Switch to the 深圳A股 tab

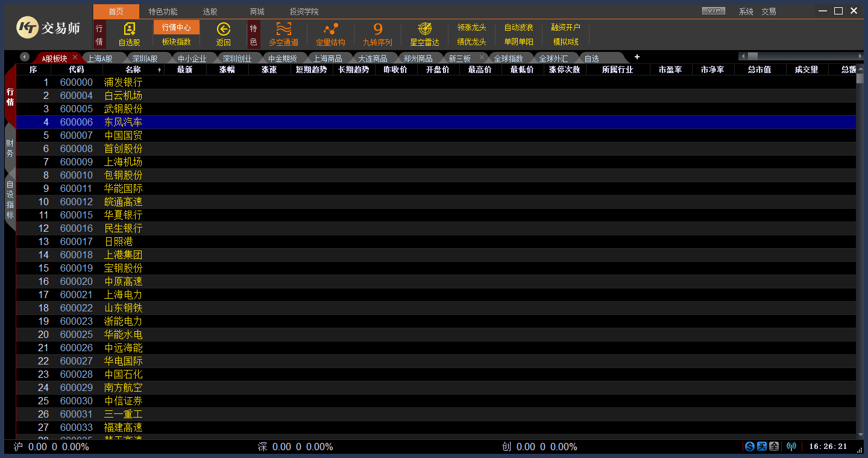point(145,59)
